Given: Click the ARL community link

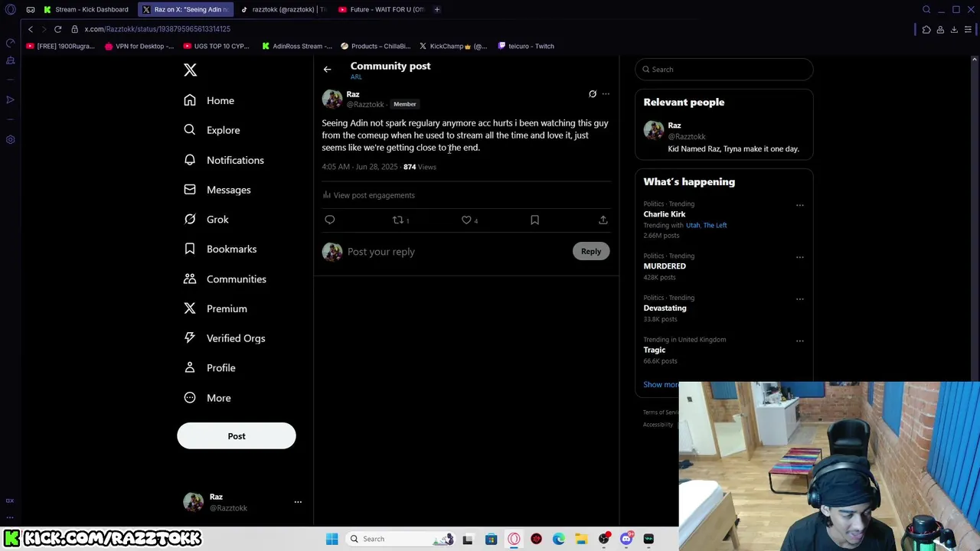Looking at the screenshot, I should (356, 77).
